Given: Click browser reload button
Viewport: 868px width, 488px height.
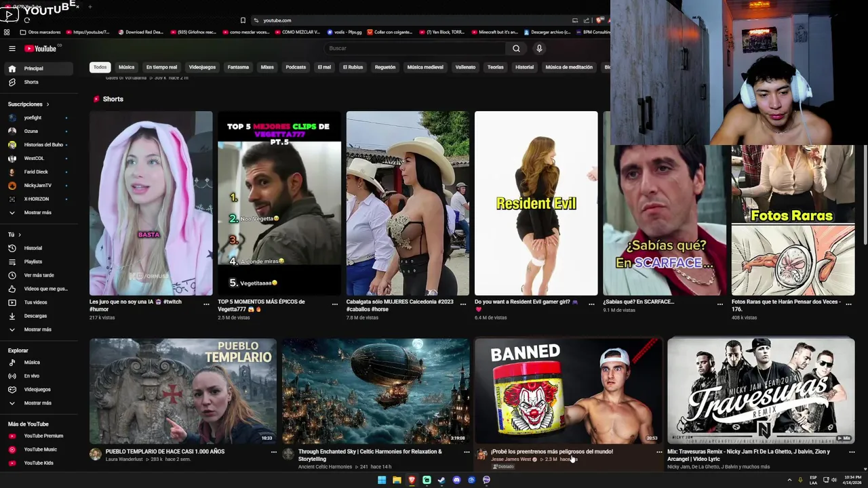Looking at the screenshot, I should pos(26,20).
